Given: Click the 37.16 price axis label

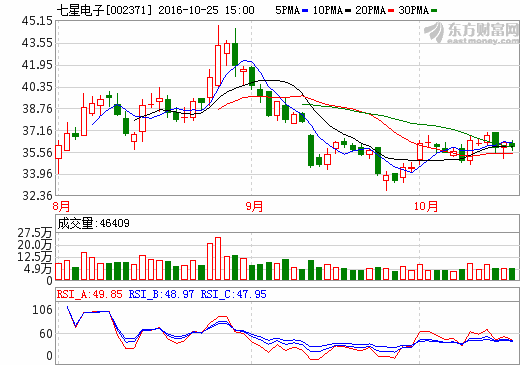Looking at the screenshot, I should (x=37, y=131).
